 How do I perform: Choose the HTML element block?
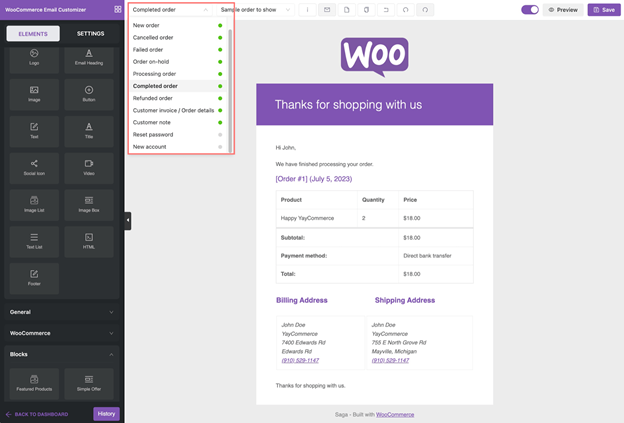point(89,241)
